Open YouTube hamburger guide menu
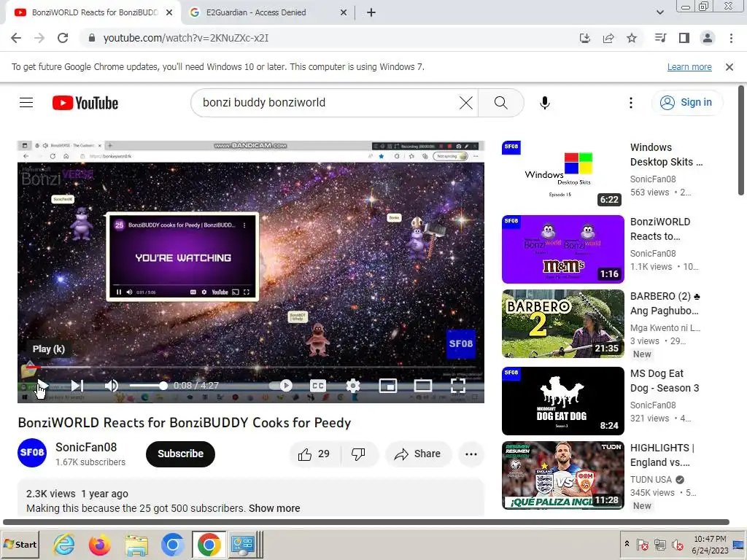The width and height of the screenshot is (747, 560). (x=26, y=103)
